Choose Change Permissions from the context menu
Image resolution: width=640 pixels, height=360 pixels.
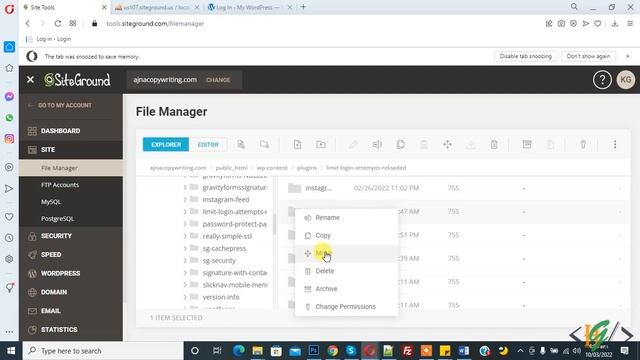[346, 307]
